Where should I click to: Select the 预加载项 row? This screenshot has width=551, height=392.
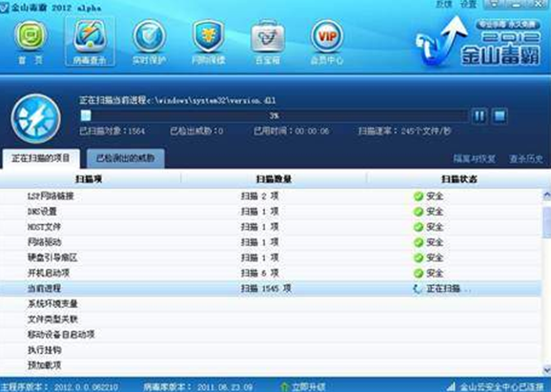(271, 365)
